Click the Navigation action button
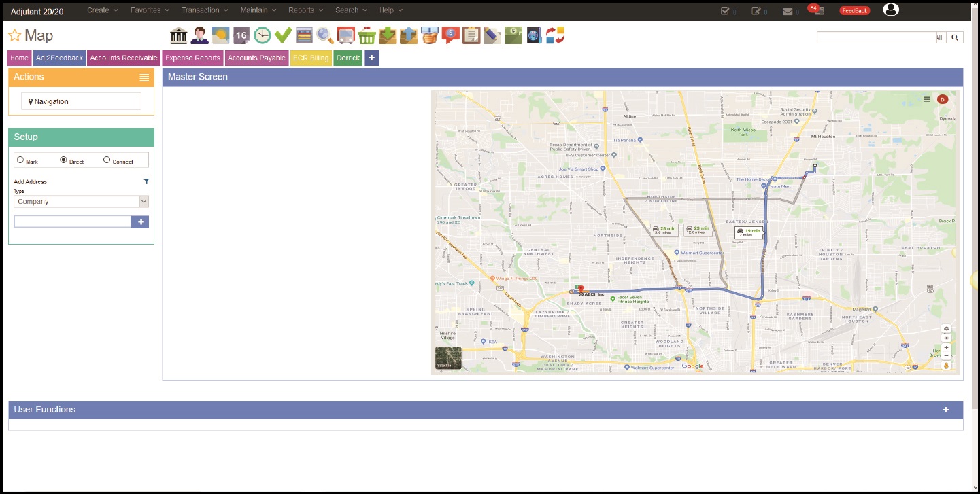980x494 pixels. tap(81, 101)
